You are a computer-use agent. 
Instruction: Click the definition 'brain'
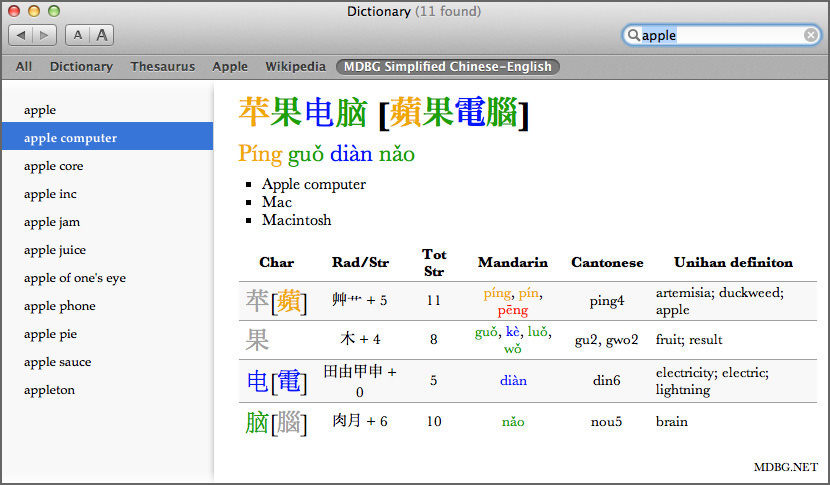pos(672,422)
